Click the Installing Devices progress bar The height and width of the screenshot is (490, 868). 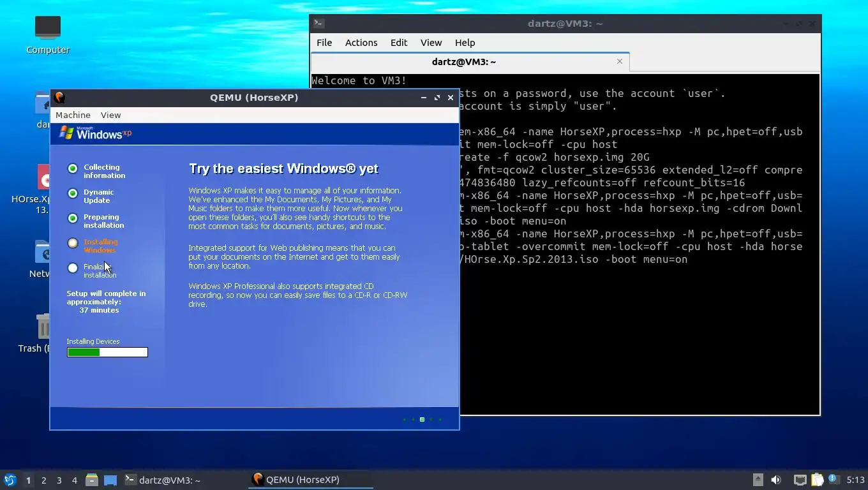pyautogui.click(x=107, y=352)
